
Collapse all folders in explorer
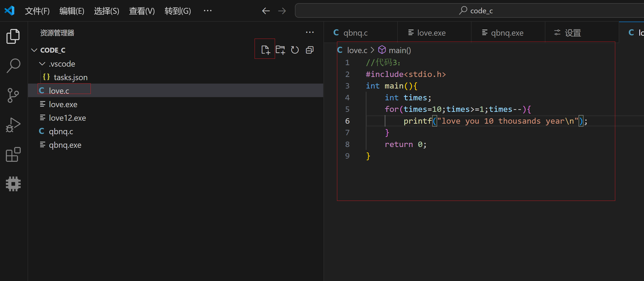click(309, 50)
